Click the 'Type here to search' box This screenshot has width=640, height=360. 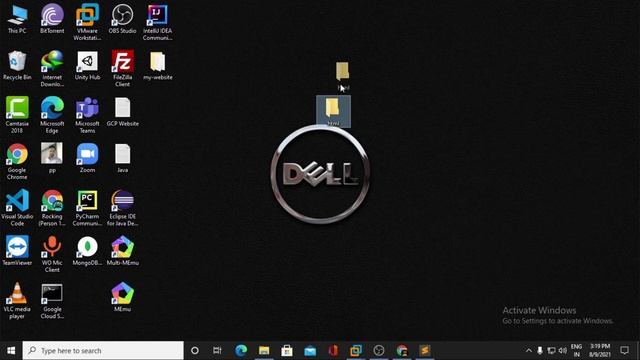pos(103,351)
